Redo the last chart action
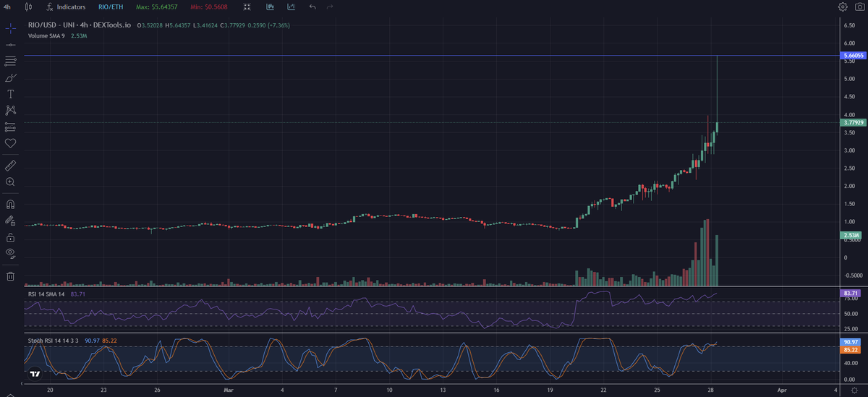 pyautogui.click(x=330, y=7)
